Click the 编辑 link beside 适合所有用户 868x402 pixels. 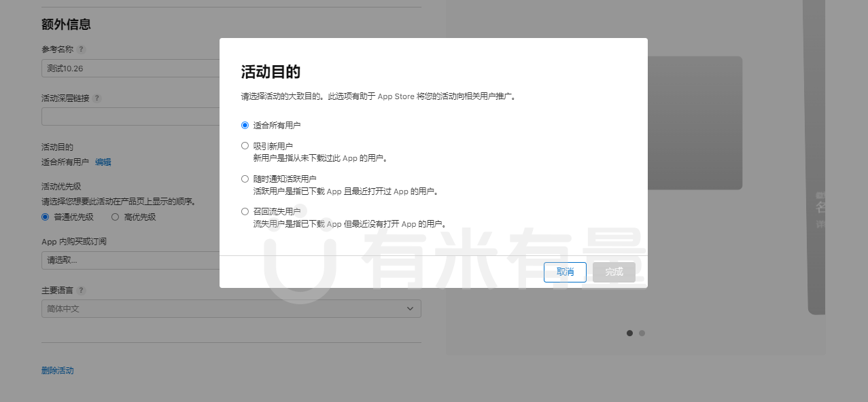[x=103, y=162]
